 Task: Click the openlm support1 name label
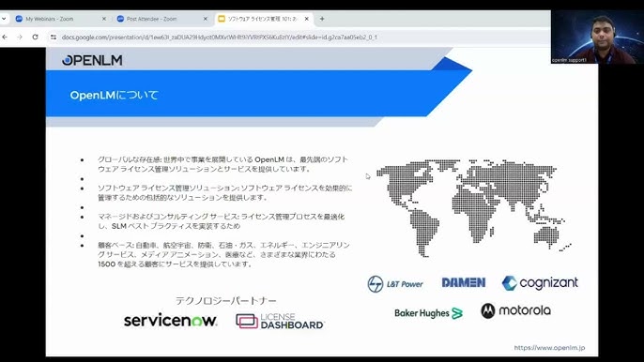point(569,60)
